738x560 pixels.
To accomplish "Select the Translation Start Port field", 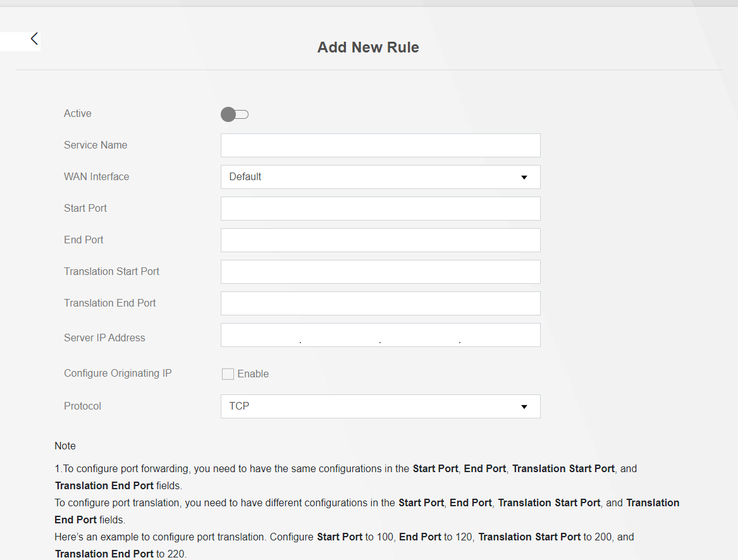I will coord(380,272).
